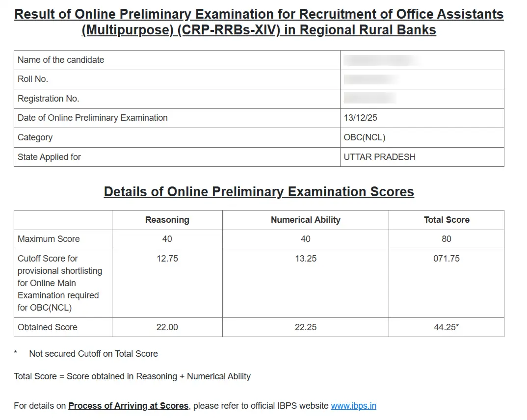The height and width of the screenshot is (420, 527).
Task: Click the Not secured Cutoff footnote text
Action: 93,353
